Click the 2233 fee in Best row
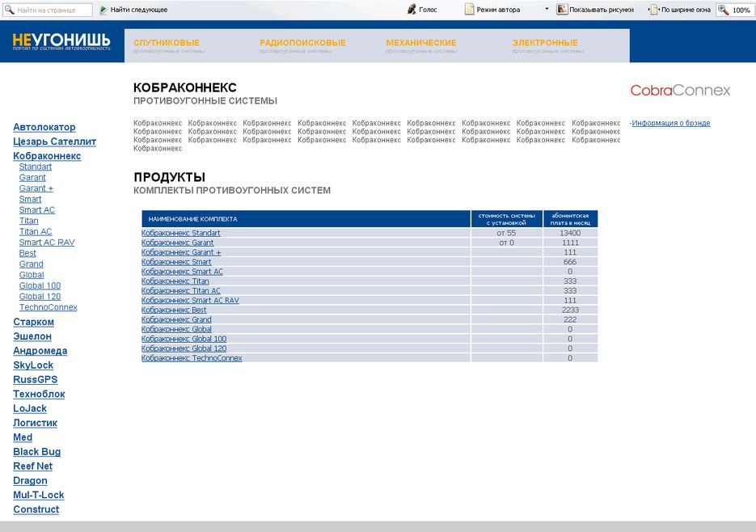 570,310
